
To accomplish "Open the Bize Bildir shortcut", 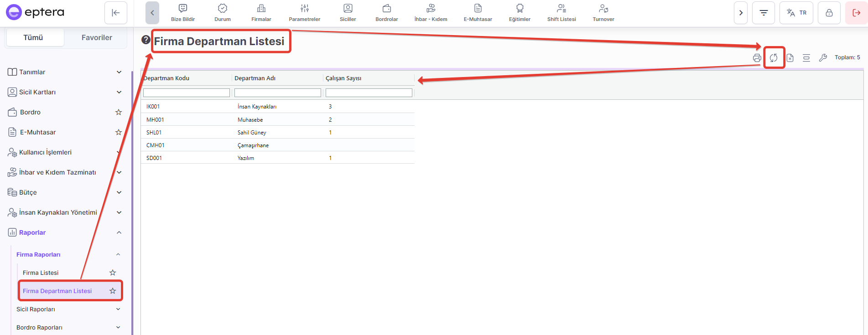I will point(183,13).
